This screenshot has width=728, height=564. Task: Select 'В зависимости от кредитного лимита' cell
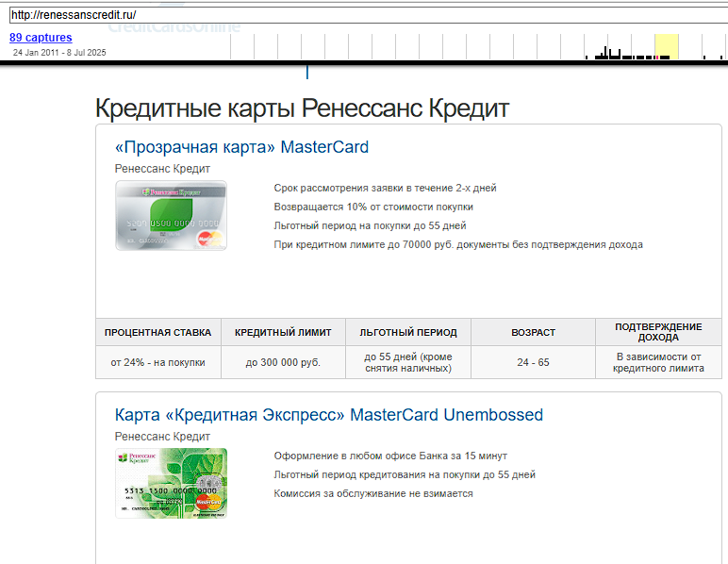[x=658, y=362]
